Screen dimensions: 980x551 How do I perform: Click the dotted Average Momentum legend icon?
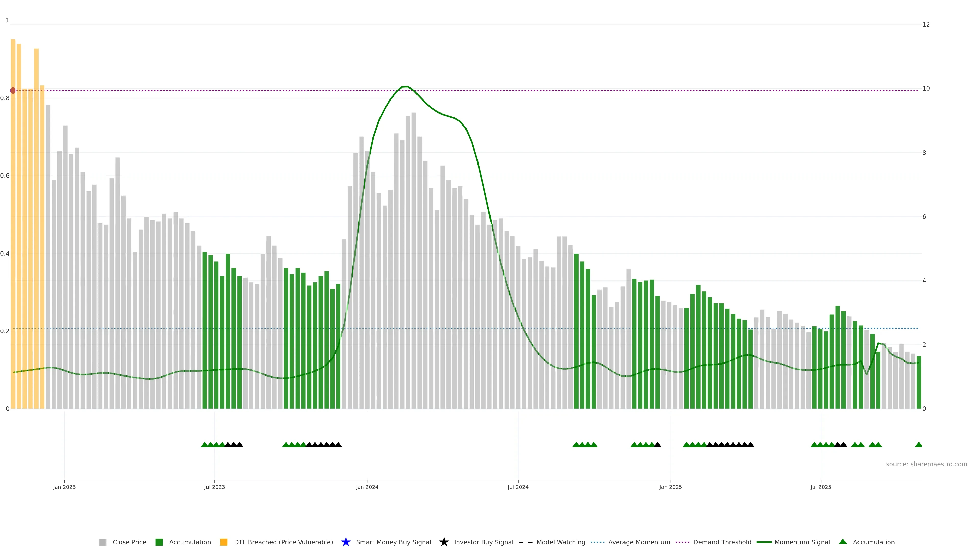point(597,542)
